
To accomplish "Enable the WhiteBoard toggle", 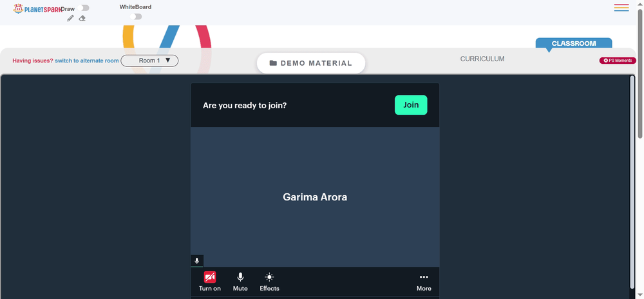I will coord(135,16).
